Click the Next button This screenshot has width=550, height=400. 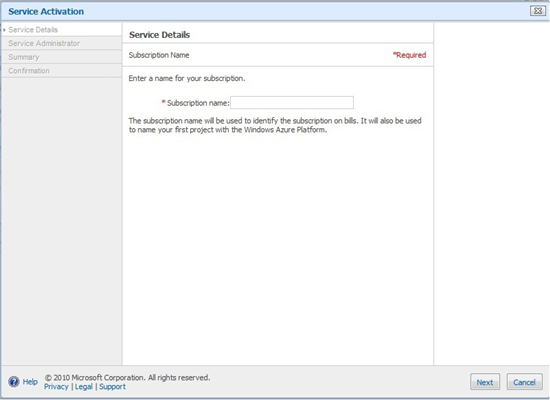coord(485,382)
